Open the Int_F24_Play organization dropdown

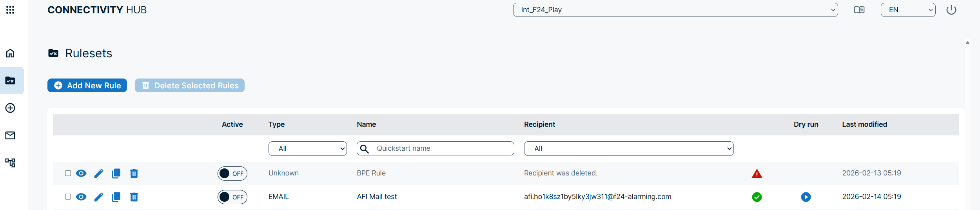point(675,10)
